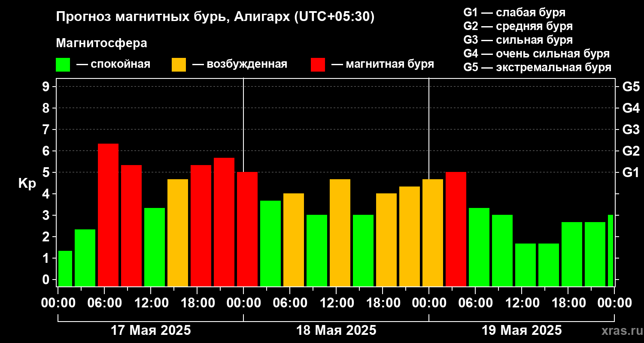Click the 'G4' label on the right axis
The width and height of the screenshot is (644, 343).
click(631, 108)
